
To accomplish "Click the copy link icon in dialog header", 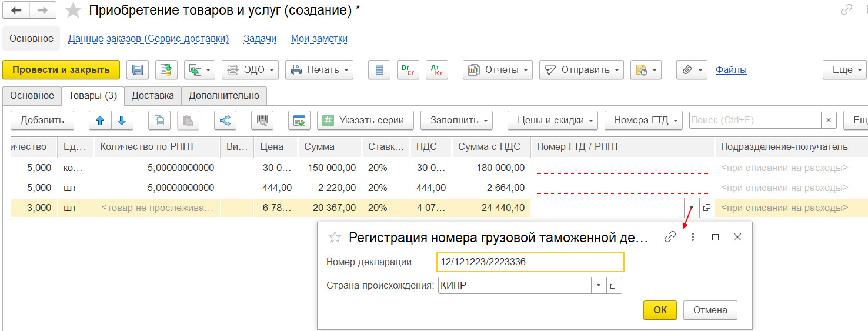I will pos(670,237).
